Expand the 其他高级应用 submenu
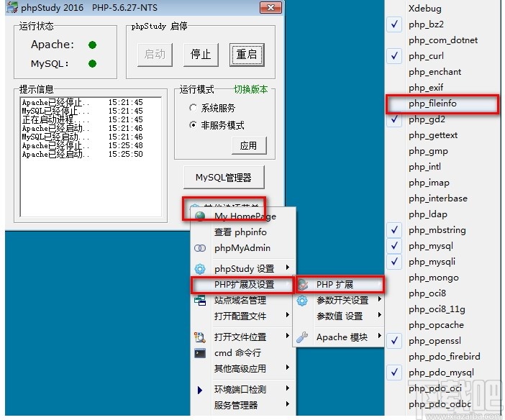 tap(243, 368)
